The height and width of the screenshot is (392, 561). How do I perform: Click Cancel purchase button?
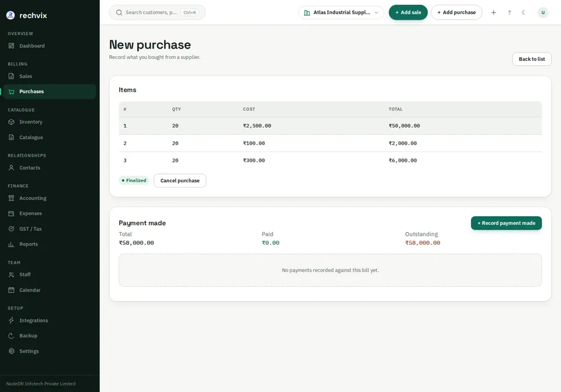pyautogui.click(x=180, y=181)
